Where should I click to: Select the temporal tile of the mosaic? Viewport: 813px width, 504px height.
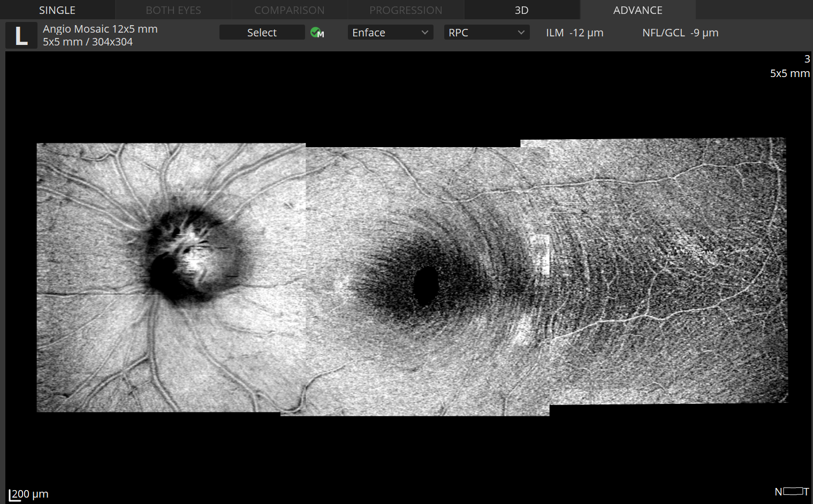(x=668, y=271)
